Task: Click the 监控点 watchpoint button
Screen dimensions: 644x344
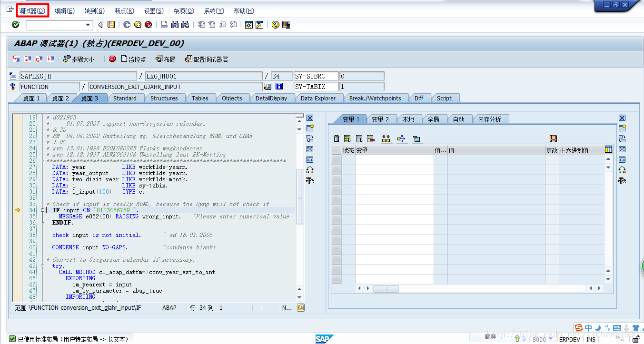Action: 134,59
